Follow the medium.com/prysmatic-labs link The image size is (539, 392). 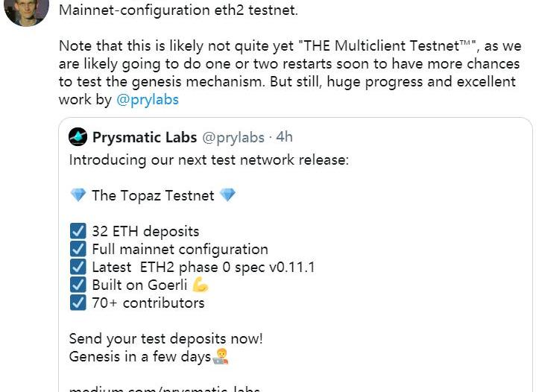[163, 388]
